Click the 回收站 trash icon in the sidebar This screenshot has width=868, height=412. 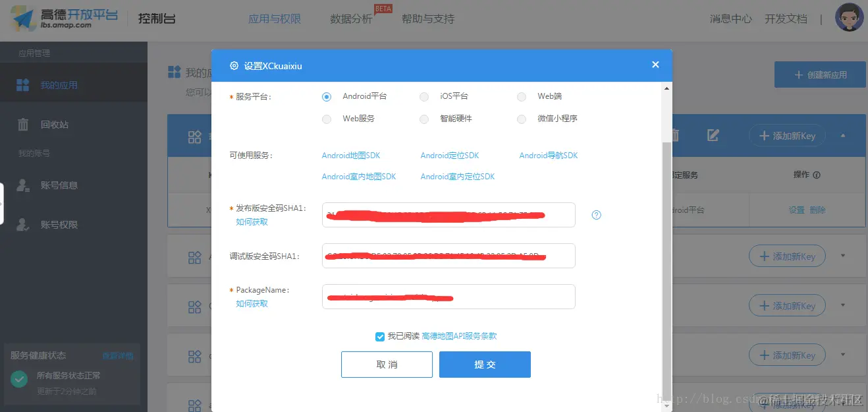coord(24,124)
